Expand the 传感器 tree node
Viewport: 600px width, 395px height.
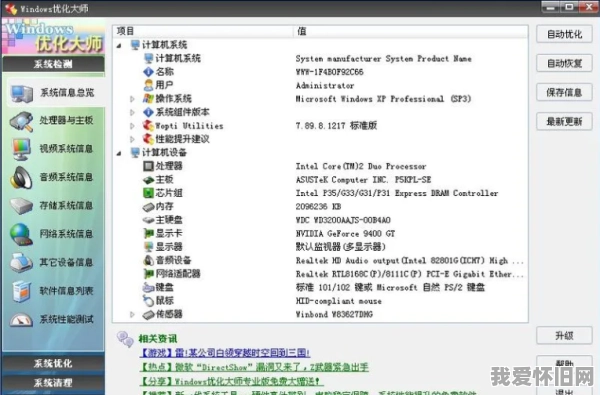(x=132, y=314)
